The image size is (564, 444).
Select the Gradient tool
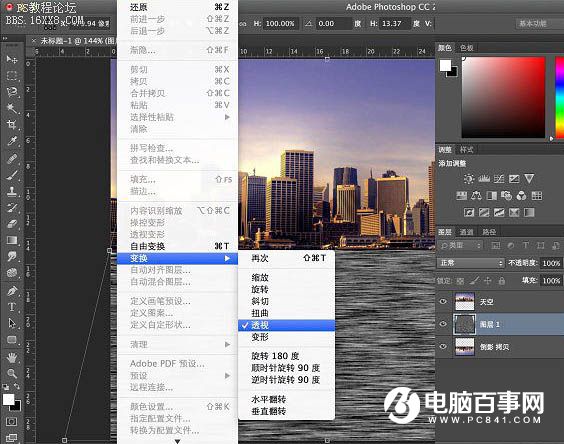(12, 240)
